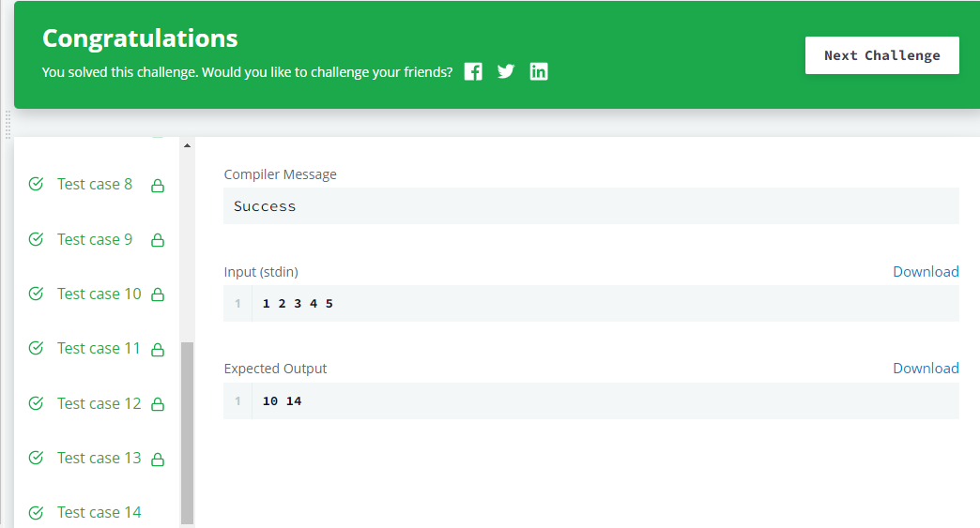Screen dimensions: 980x528
Task: Click the lock icon on Test case 12
Action: pos(158,404)
